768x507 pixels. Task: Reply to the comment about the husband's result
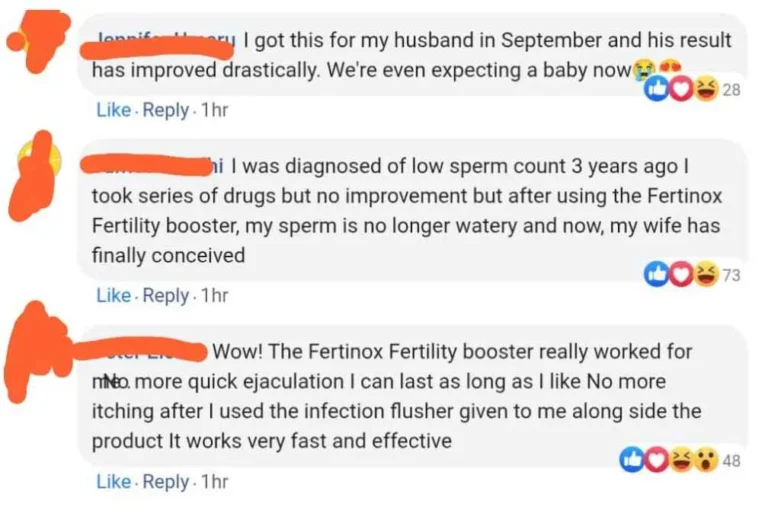(165, 110)
